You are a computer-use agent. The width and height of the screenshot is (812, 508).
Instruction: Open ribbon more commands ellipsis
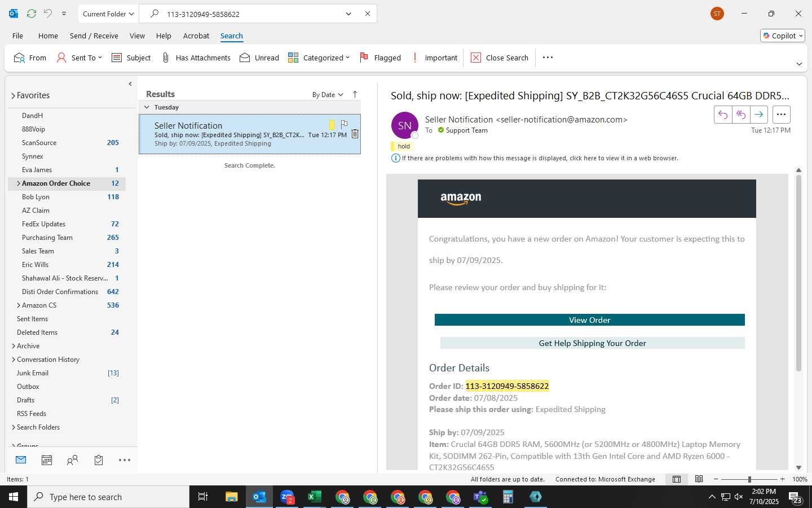548,58
